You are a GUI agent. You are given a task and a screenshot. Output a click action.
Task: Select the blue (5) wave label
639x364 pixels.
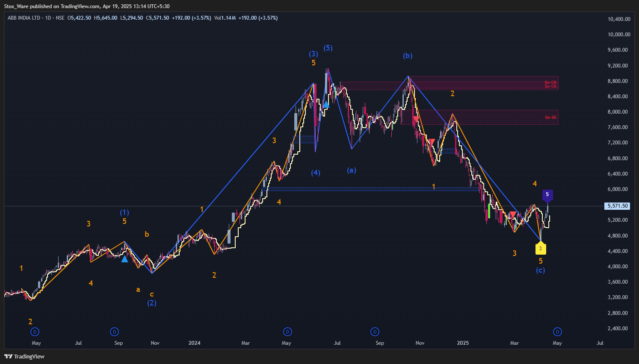[x=328, y=48]
